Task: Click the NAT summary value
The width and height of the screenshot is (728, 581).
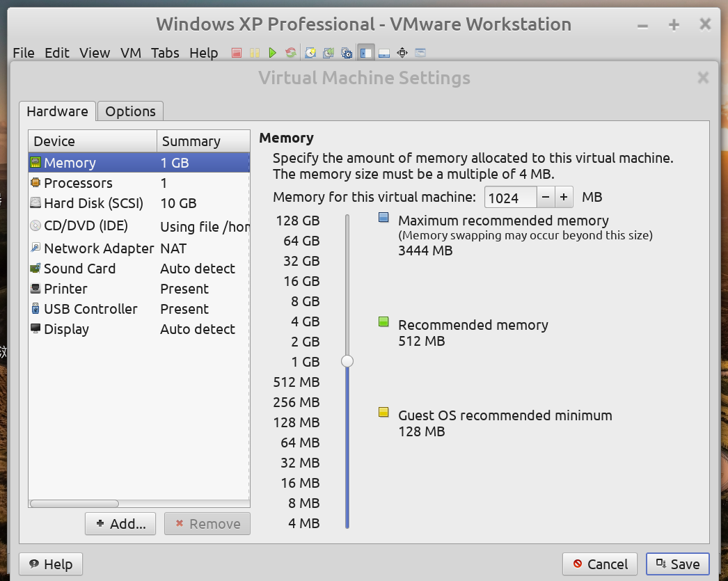Action: (173, 248)
